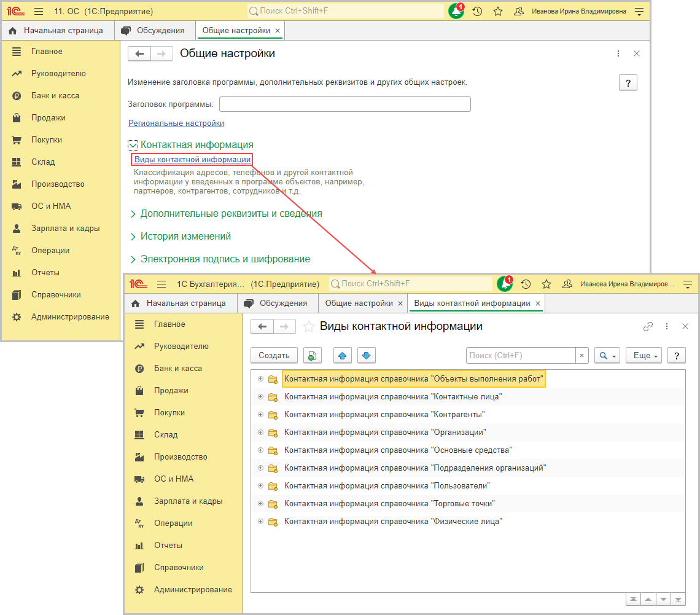Open Виды контактной информации link
Image resolution: width=700 pixels, height=615 pixels.
point(192,160)
